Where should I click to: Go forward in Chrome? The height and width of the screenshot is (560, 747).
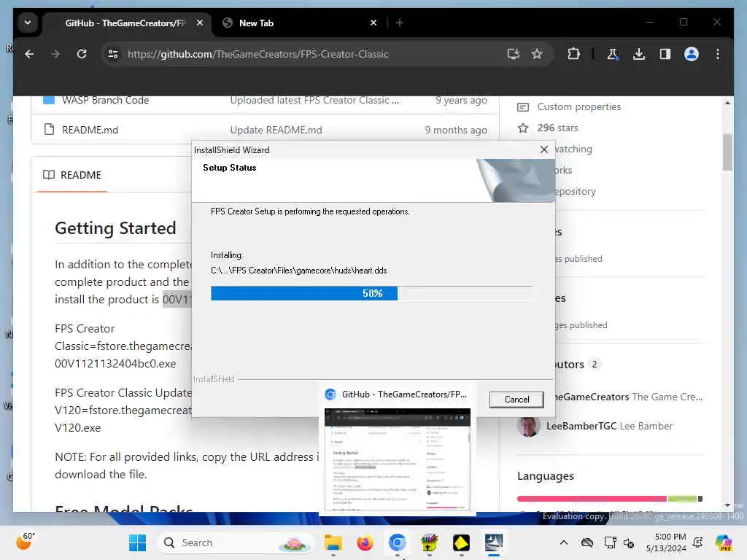55,54
